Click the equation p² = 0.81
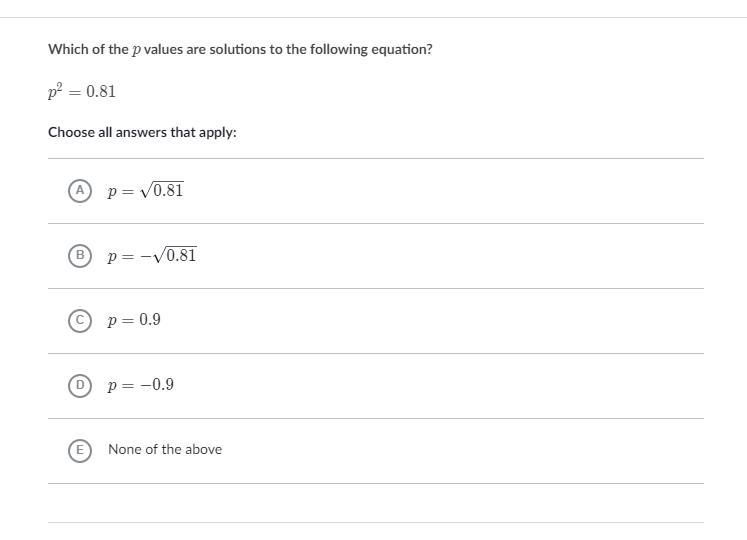The image size is (747, 540). [x=82, y=91]
